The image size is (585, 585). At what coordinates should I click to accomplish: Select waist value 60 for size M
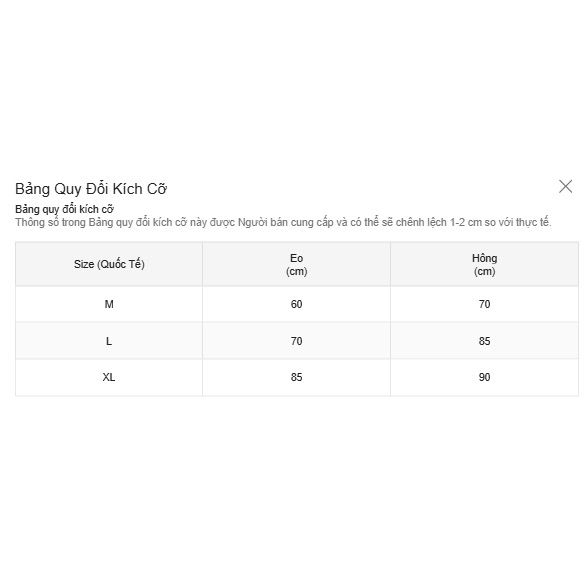point(297,304)
